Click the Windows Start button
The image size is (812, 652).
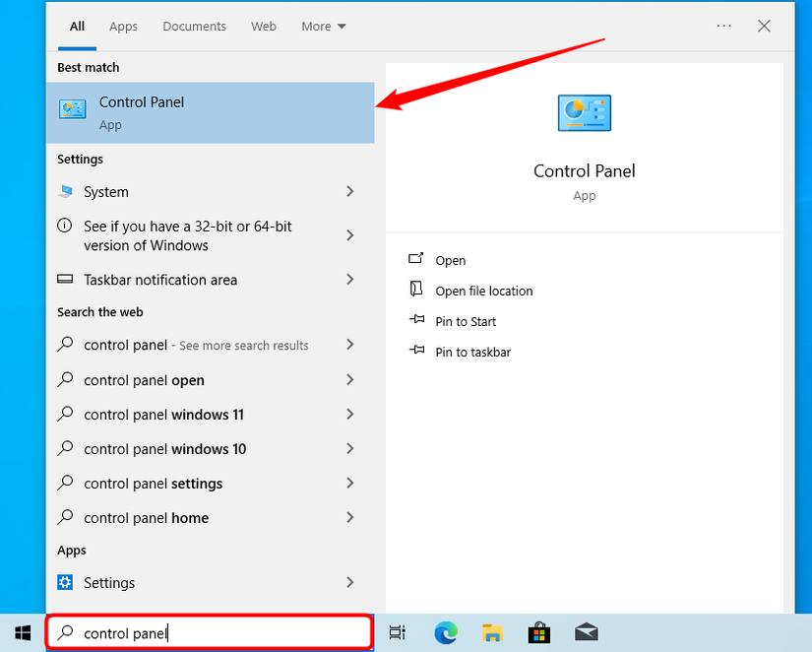point(23,632)
